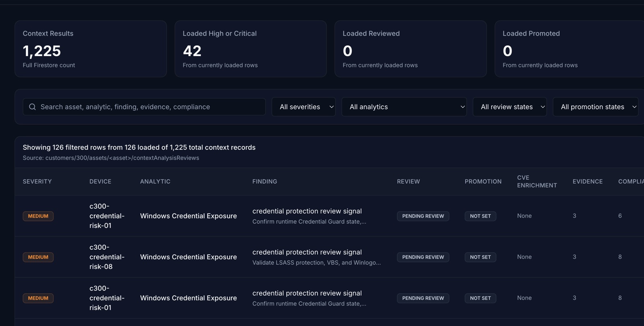The width and height of the screenshot is (644, 326).
Task: Click the ANALYTIC column header
Action: [155, 181]
